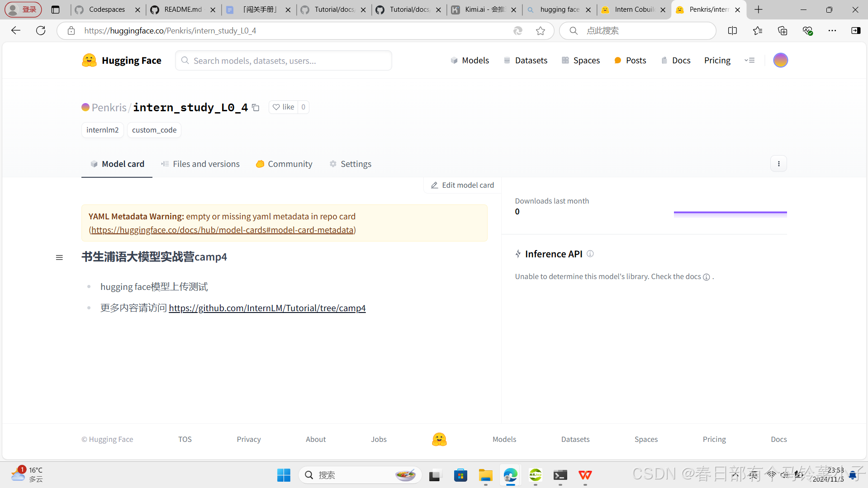Switch to README.md tab

pos(182,9)
